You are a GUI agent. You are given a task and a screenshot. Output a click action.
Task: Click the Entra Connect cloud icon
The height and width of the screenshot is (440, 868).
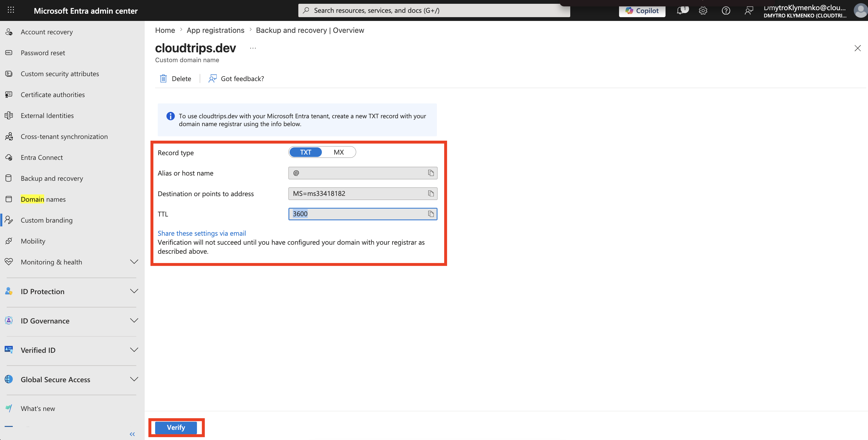9,157
